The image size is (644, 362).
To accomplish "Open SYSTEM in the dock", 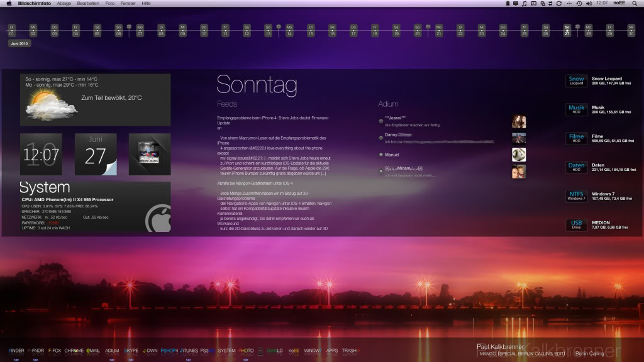I will click(x=226, y=351).
